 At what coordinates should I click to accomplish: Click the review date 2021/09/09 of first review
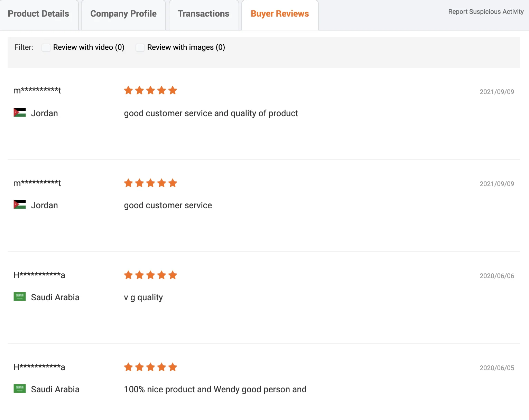(x=496, y=92)
